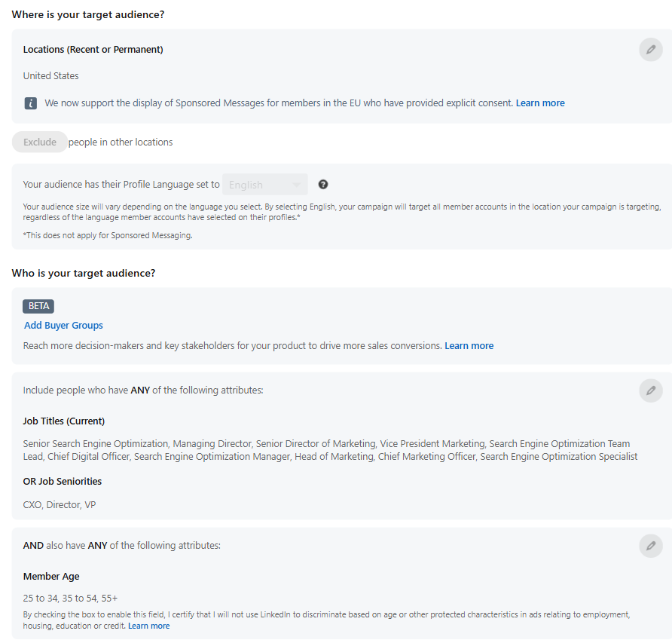Screen dimensions: 672x640
Task: Click the OR Job Seniorities heading
Action: (62, 481)
